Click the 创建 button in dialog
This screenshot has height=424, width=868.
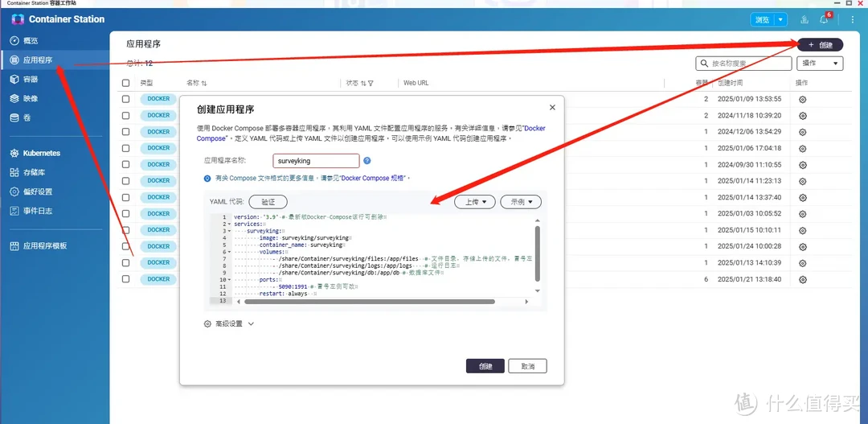[485, 366]
